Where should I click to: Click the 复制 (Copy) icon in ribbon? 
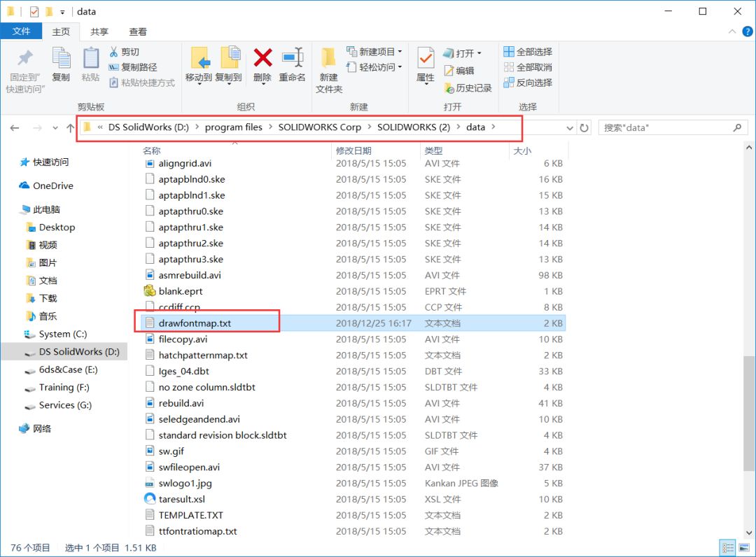click(x=61, y=62)
